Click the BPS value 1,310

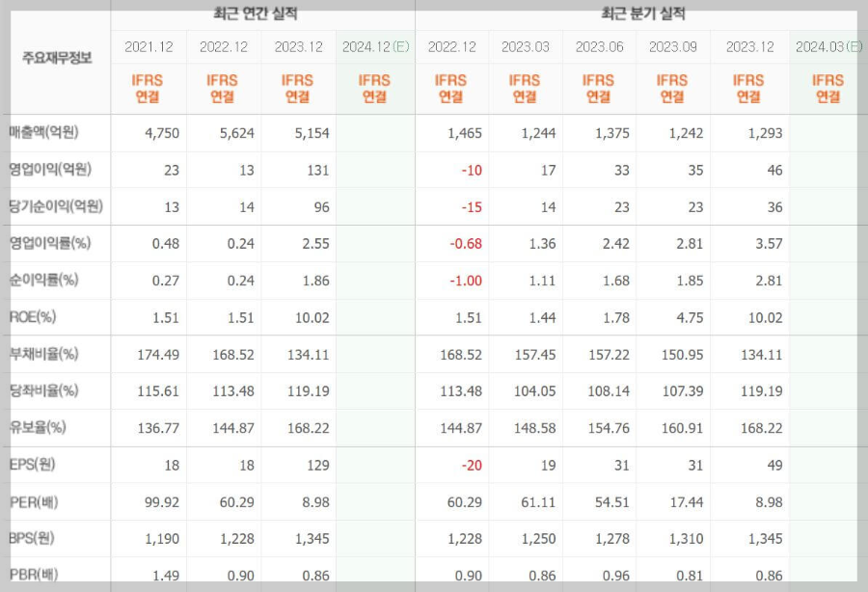pyautogui.click(x=686, y=539)
